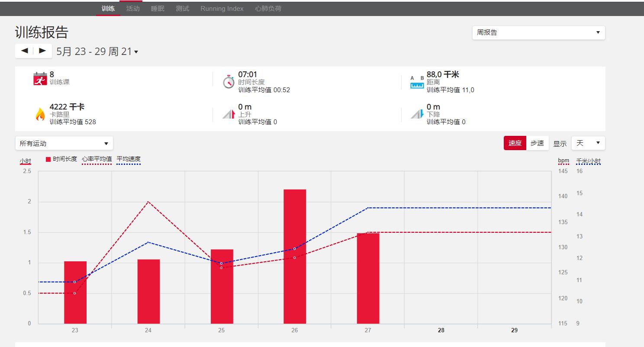The width and height of the screenshot is (644, 347).
Task: Switch to the 睡眠 tab
Action: (158, 8)
